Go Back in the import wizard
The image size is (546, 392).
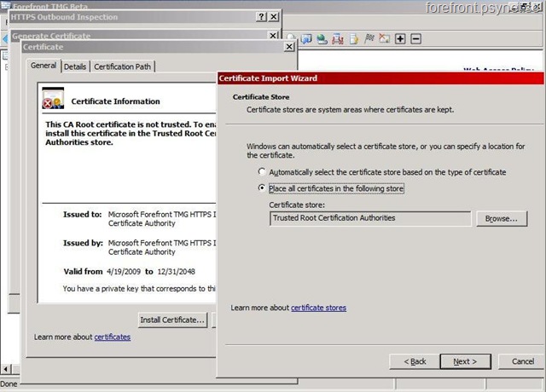point(413,361)
